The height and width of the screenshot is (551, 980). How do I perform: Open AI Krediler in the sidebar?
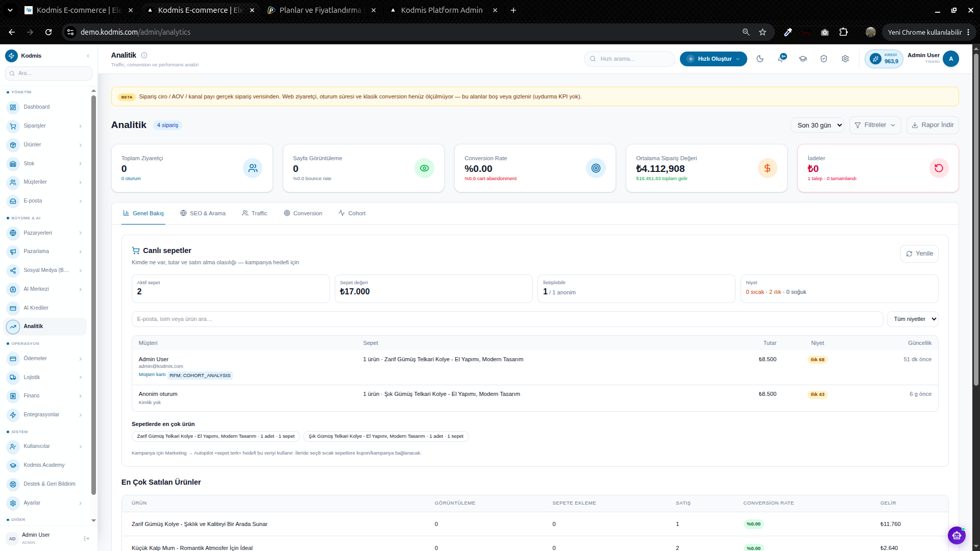click(x=45, y=308)
